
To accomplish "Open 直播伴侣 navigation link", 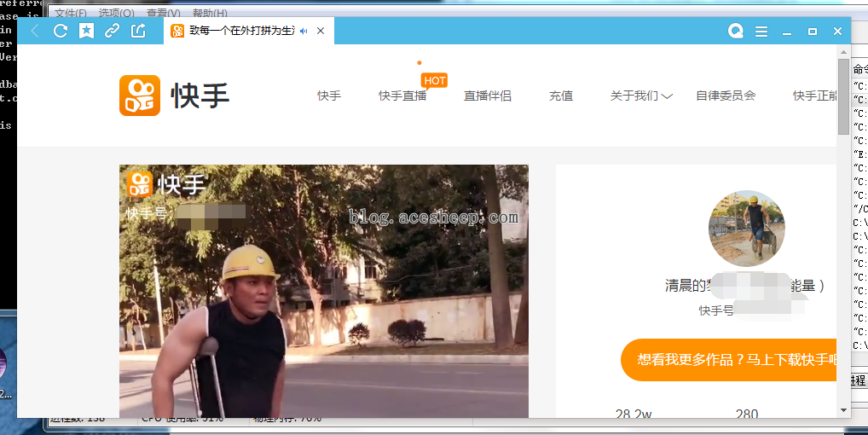I will [x=488, y=96].
